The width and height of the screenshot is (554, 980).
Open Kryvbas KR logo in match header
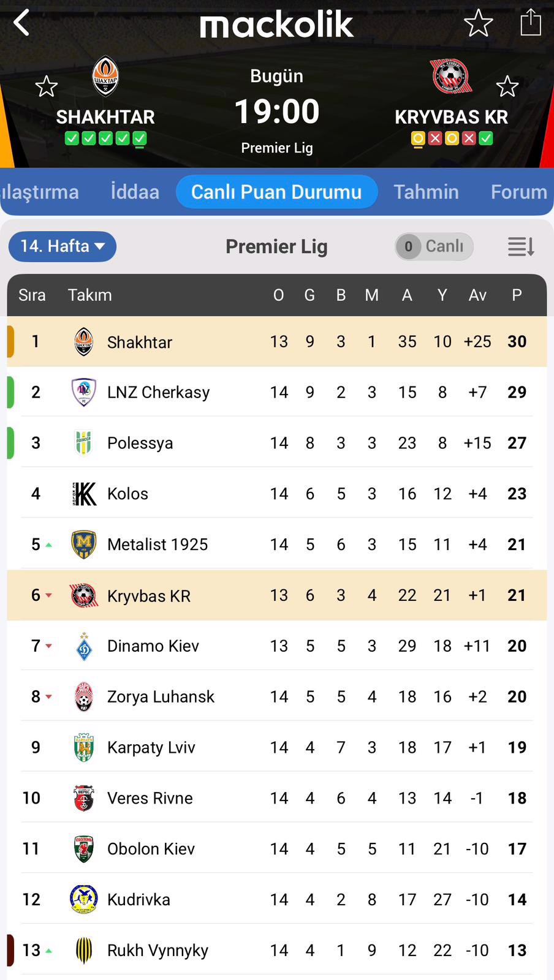point(451,77)
